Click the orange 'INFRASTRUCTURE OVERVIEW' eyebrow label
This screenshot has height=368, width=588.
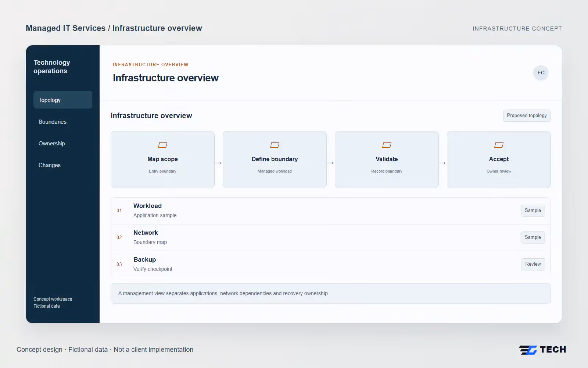pos(150,65)
